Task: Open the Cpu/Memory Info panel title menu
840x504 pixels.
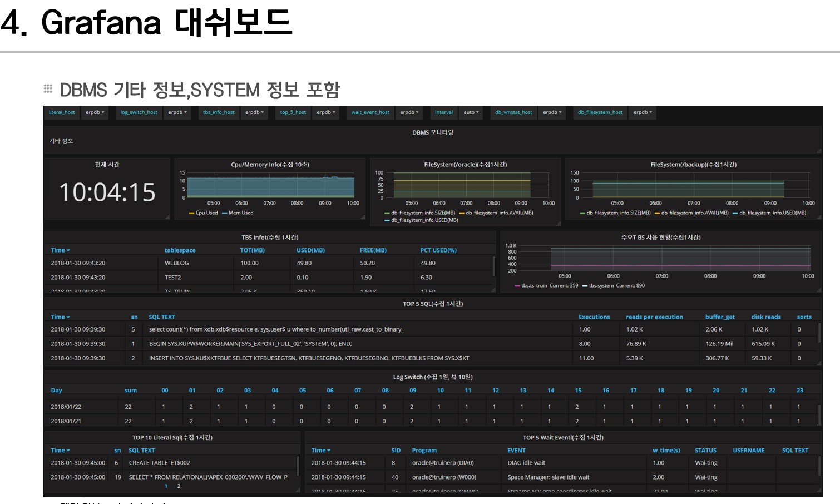Action: (x=270, y=165)
